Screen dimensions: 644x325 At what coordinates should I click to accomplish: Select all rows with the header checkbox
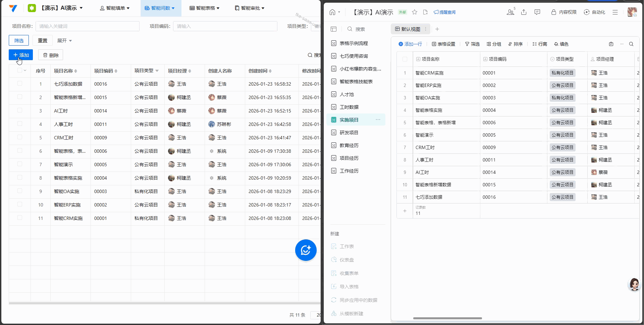(x=20, y=70)
